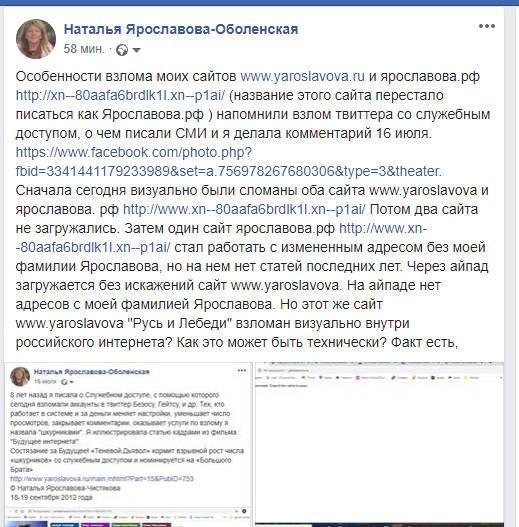Open right attached browser screenshot image
This screenshot has width=519, height=527.
(x=379, y=445)
